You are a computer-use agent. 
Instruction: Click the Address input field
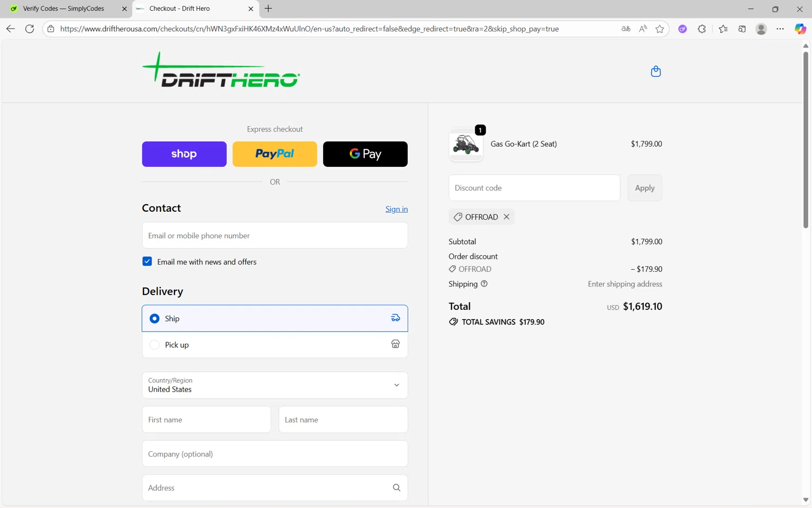tap(275, 488)
